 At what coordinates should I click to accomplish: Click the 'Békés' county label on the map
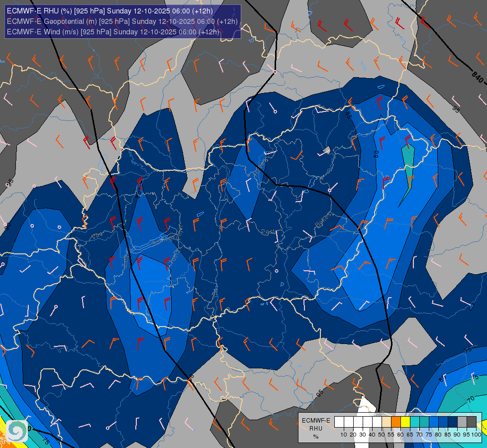click(323, 221)
